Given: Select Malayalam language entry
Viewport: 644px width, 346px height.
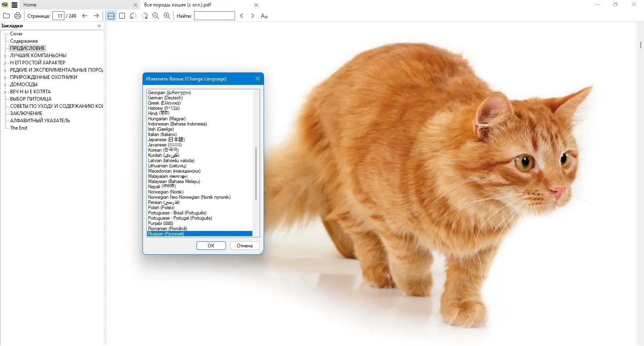Looking at the screenshot, I should [168, 176].
